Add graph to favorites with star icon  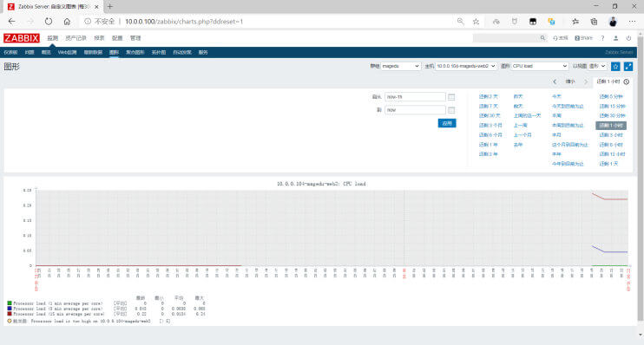615,66
